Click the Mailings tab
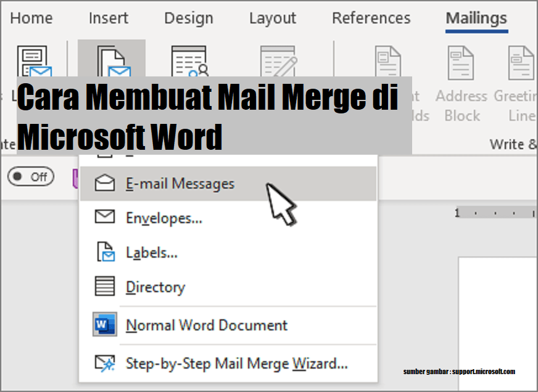 (x=476, y=19)
